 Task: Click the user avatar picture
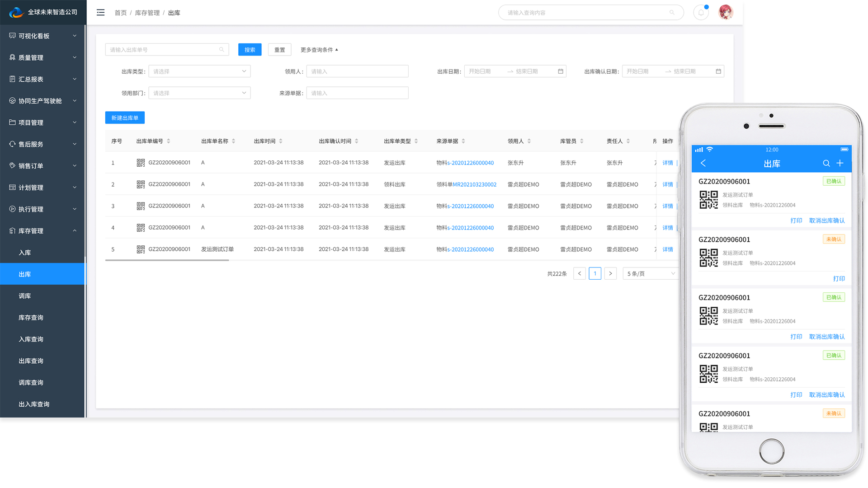[726, 12]
